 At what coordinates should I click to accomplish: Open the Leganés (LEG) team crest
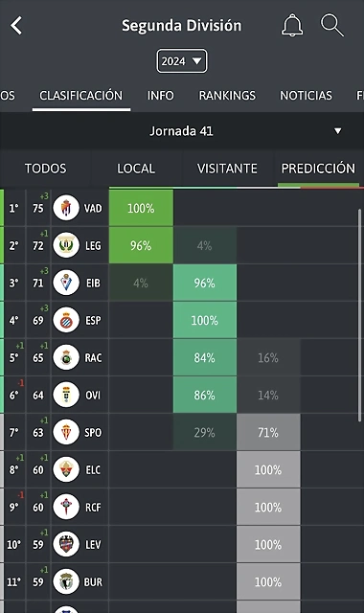tap(66, 245)
